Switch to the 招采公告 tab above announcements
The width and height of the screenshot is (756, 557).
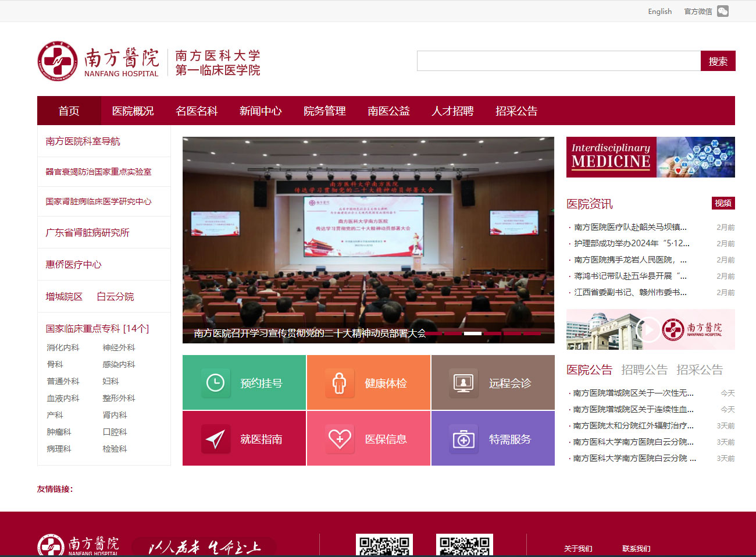pos(700,370)
